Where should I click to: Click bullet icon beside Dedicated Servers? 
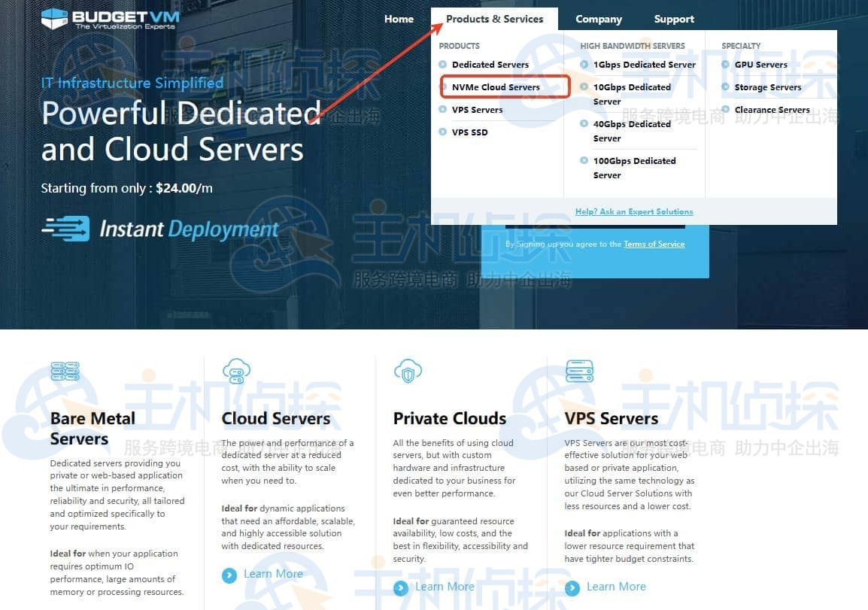tap(443, 64)
